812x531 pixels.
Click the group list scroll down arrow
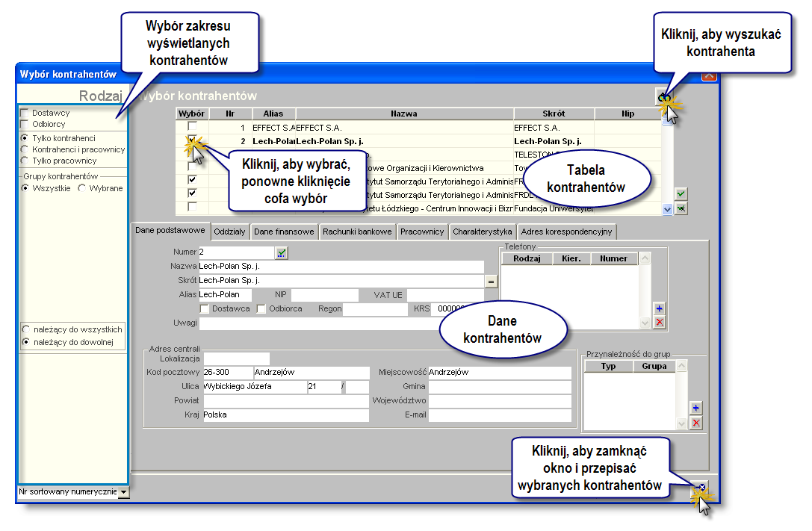681,424
